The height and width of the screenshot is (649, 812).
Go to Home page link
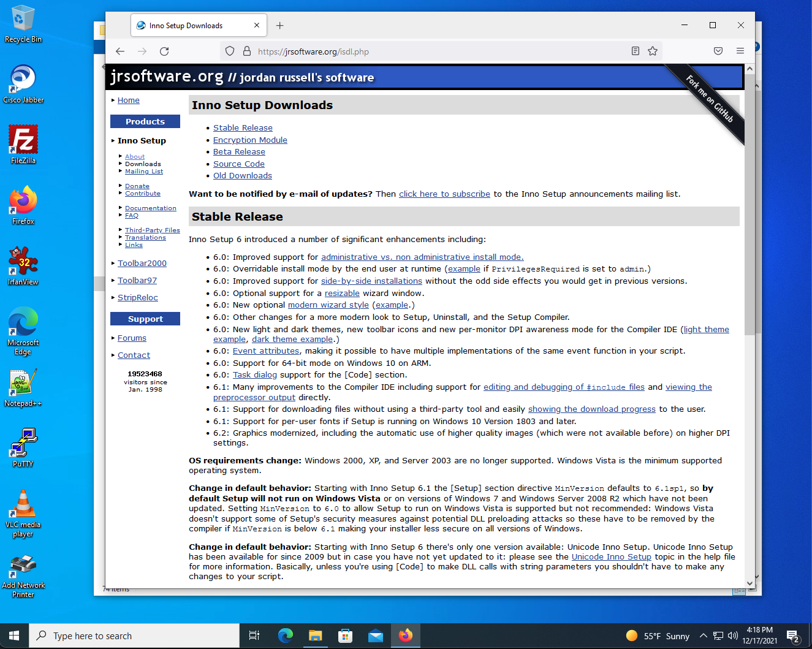[x=129, y=101]
